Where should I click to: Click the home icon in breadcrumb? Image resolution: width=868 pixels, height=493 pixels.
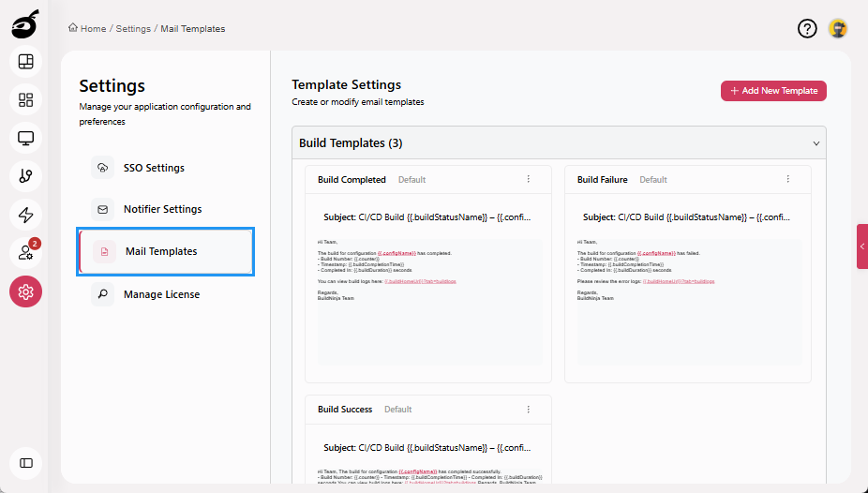click(73, 28)
